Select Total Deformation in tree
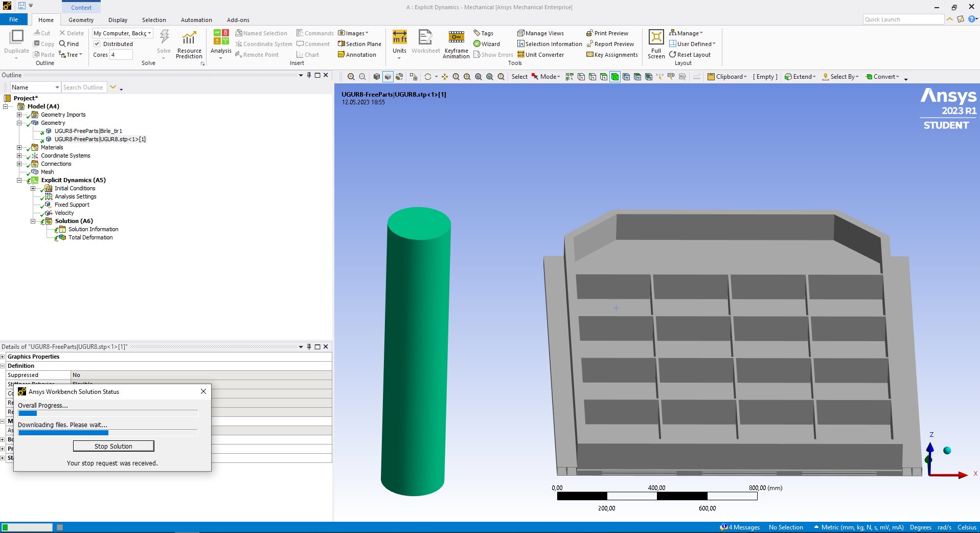 pyautogui.click(x=90, y=237)
